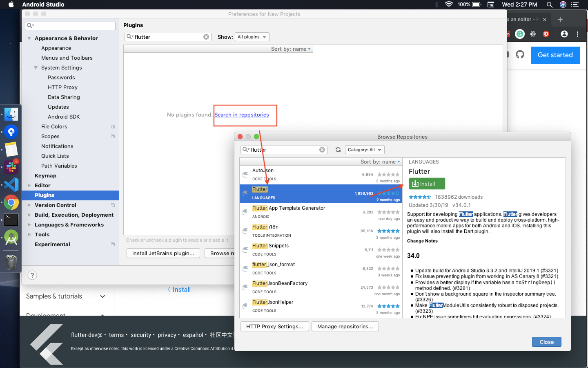Click Install JetBrains plugin button
The image size is (588, 368).
[x=163, y=253]
